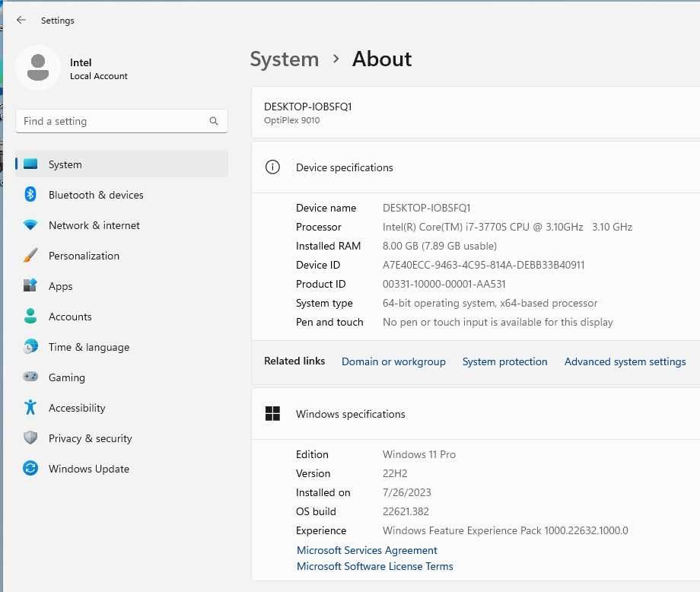Click the Installed RAM value 8.00 GB
This screenshot has height=592, width=700.
click(x=439, y=246)
